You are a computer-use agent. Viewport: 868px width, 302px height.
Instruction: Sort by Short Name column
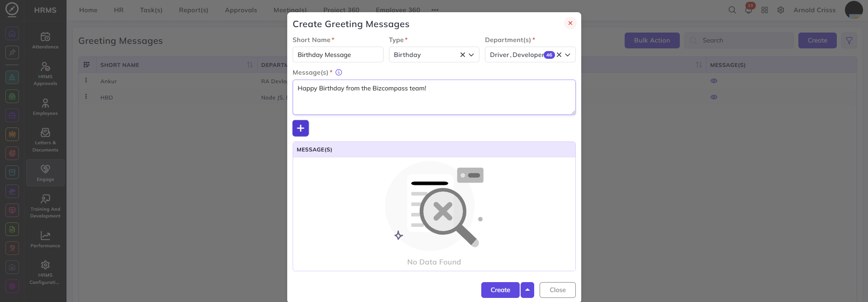(x=250, y=65)
